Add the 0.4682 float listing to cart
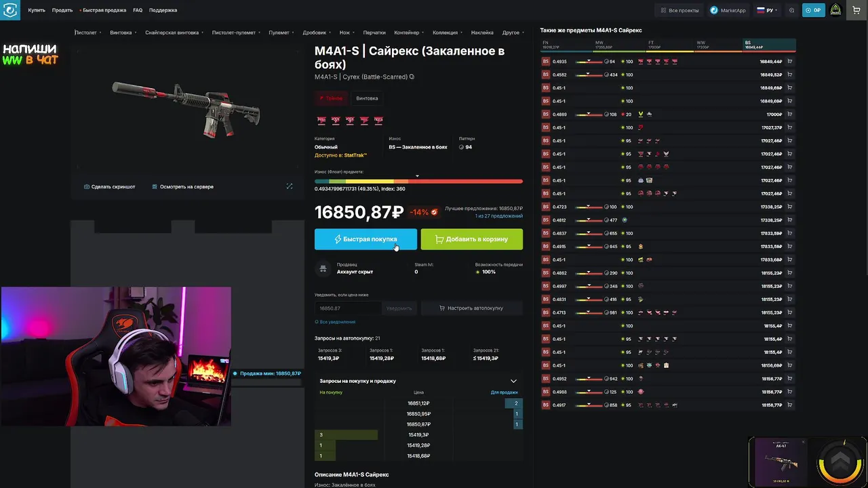The image size is (868, 488). (789, 273)
